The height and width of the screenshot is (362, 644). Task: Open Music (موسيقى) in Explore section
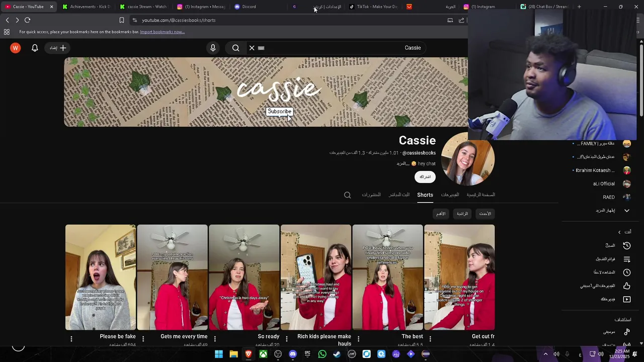pos(617,332)
